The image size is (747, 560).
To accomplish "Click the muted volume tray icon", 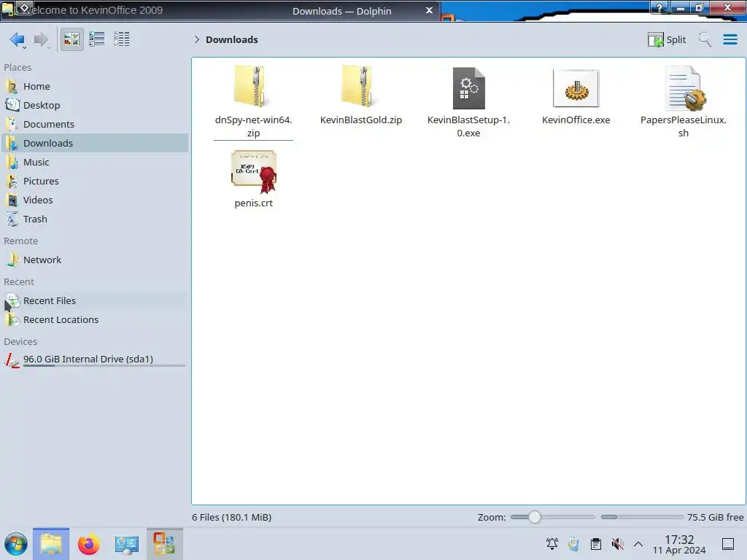I will tap(617, 544).
